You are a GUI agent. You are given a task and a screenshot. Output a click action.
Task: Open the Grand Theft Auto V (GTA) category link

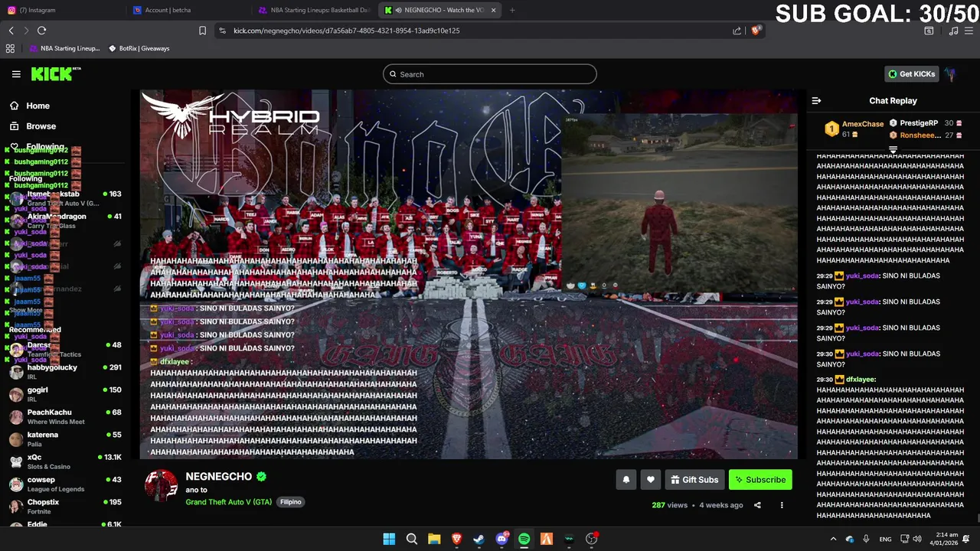228,502
